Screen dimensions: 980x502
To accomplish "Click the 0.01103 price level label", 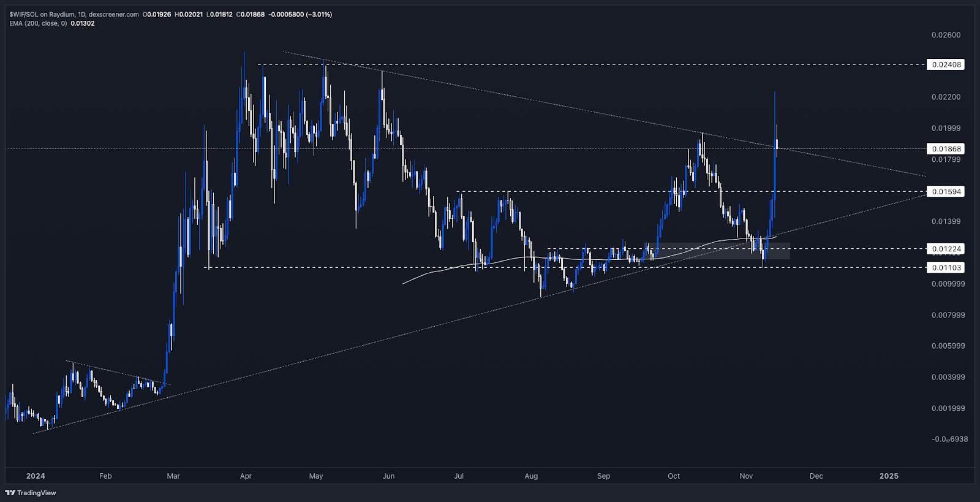I will coord(946,267).
